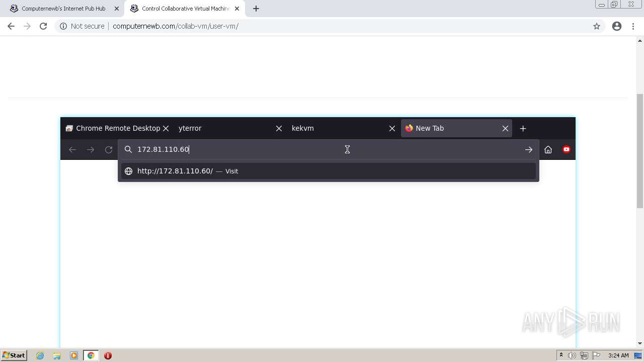The height and width of the screenshot is (362, 644).
Task: Close the kekvm tab
Action: 392,128
